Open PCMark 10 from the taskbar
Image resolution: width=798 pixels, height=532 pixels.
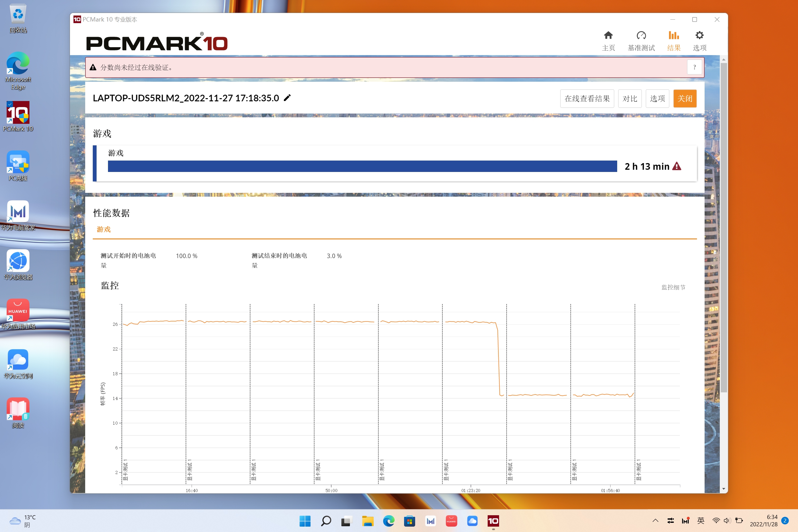pyautogui.click(x=493, y=521)
